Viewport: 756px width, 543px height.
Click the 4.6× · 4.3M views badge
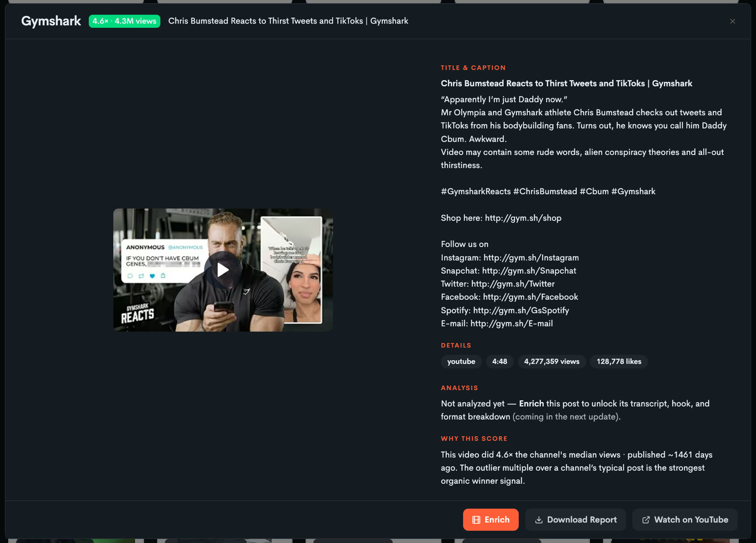124,21
